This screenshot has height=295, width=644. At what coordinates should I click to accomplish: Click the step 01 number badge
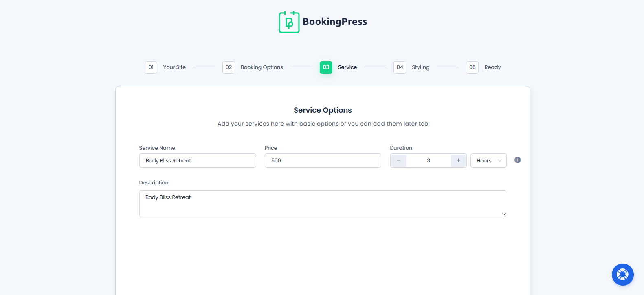coord(151,67)
